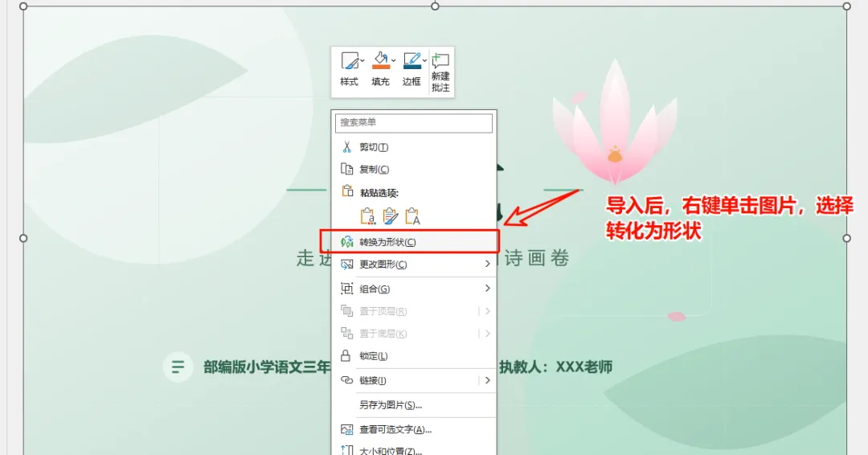Image resolution: width=868 pixels, height=455 pixels.
Task: Paste using destination theme icon
Action: tap(367, 216)
